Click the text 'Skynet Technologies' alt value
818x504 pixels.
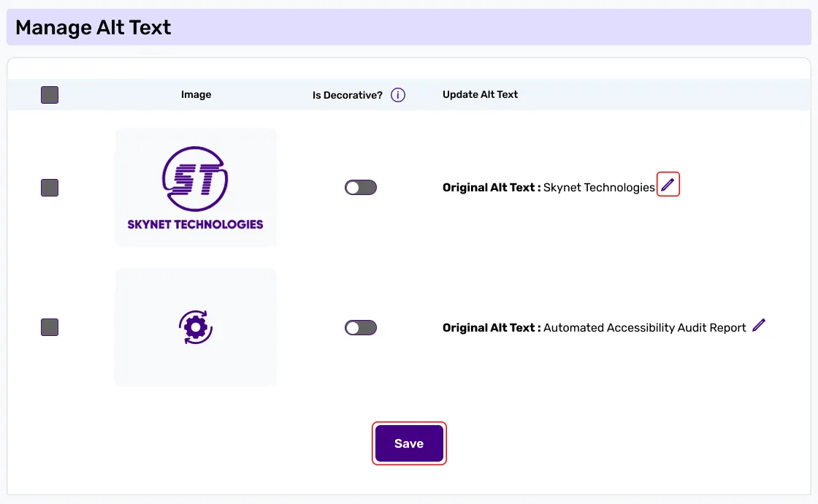599,187
